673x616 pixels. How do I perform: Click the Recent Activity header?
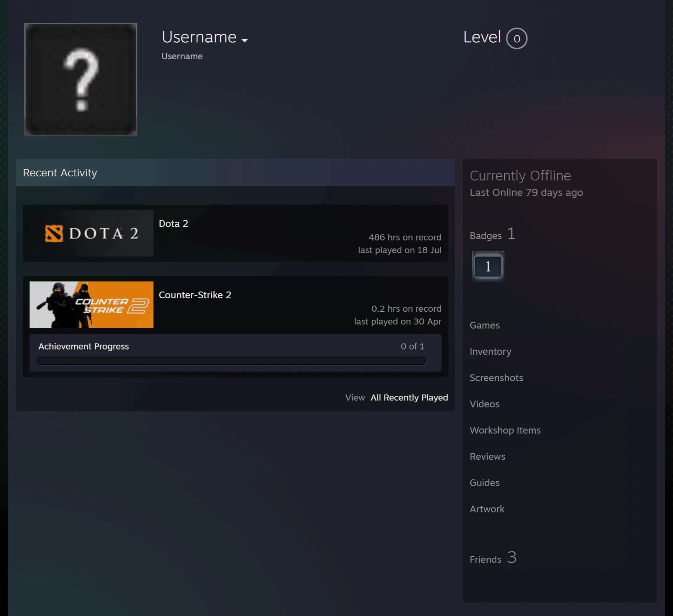pos(235,172)
